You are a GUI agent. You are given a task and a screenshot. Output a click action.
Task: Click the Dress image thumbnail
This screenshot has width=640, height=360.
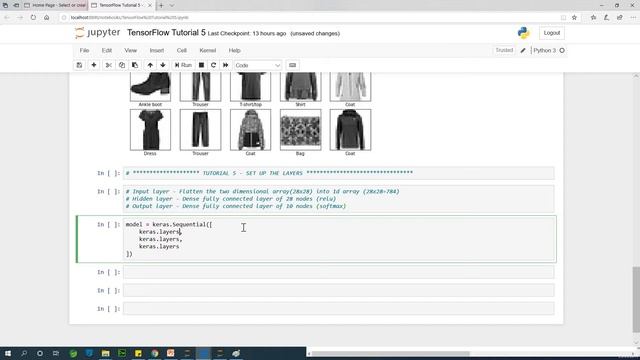click(x=150, y=130)
